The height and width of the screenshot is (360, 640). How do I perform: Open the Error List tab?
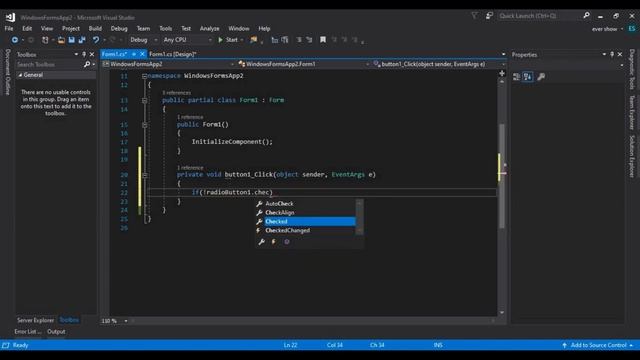28,332
